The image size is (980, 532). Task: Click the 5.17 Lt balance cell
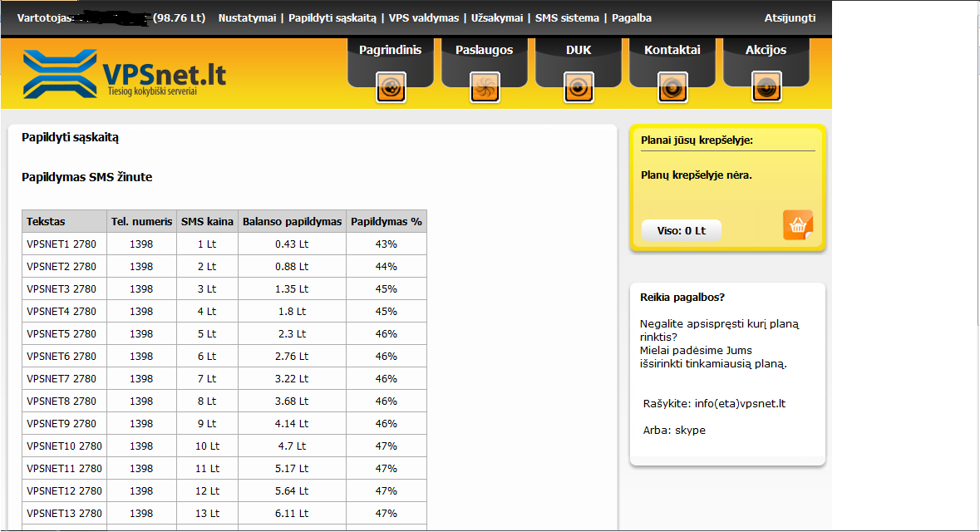click(x=292, y=469)
